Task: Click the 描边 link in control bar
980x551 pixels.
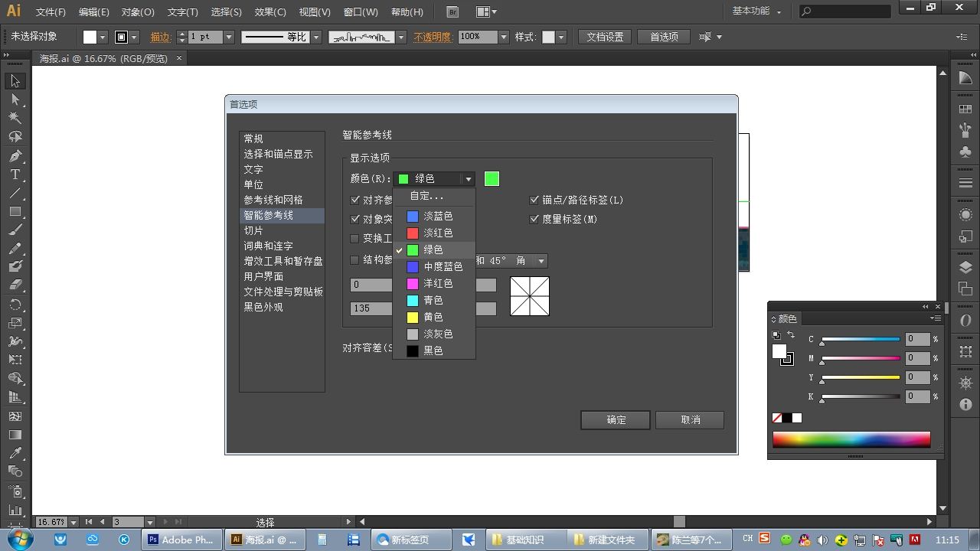Action: click(160, 37)
